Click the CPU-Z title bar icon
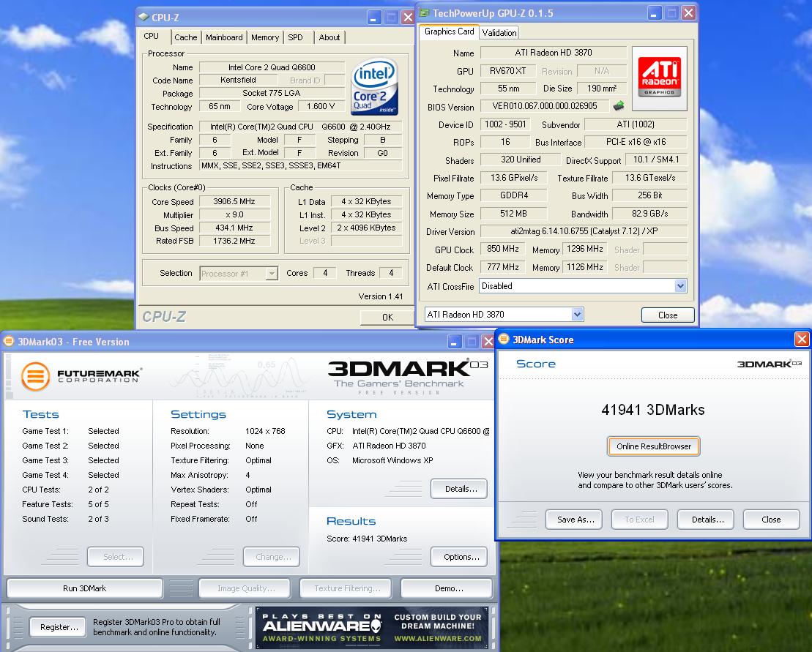812x652 pixels. click(x=144, y=17)
